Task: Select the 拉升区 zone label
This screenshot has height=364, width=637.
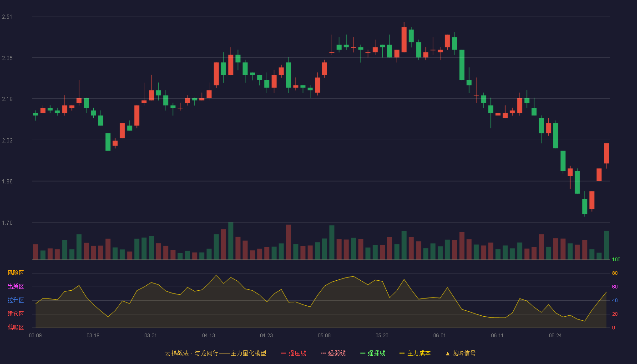Action: (15, 300)
